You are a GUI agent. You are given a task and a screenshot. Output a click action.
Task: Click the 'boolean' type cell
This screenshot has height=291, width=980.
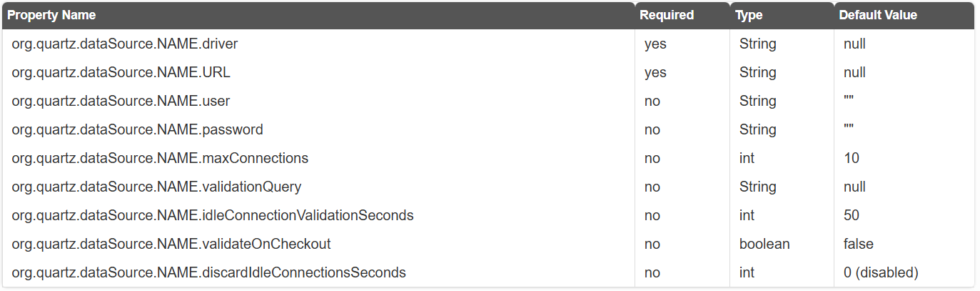782,244
